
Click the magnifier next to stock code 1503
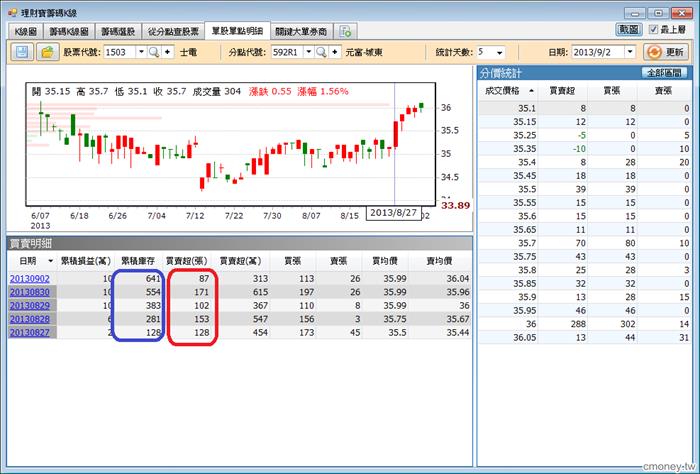[x=154, y=52]
